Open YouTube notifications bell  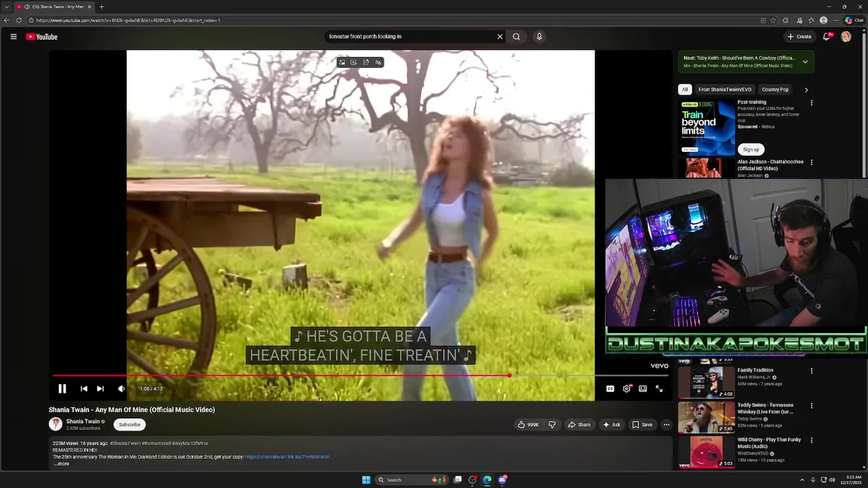tap(827, 37)
